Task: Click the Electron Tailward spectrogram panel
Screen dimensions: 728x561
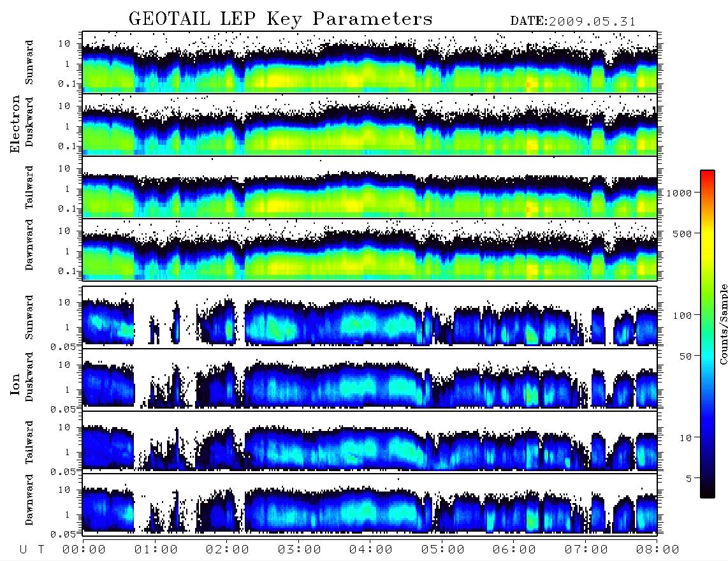Action: point(370,187)
